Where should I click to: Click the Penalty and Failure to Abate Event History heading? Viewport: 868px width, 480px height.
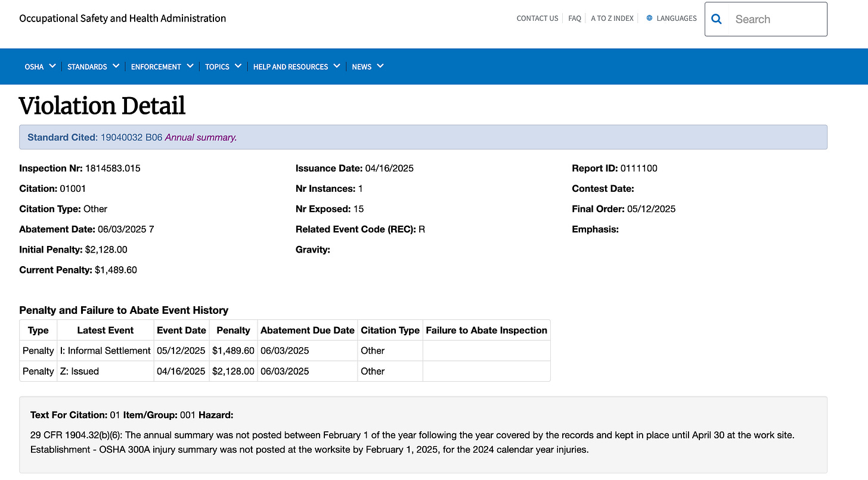(123, 310)
